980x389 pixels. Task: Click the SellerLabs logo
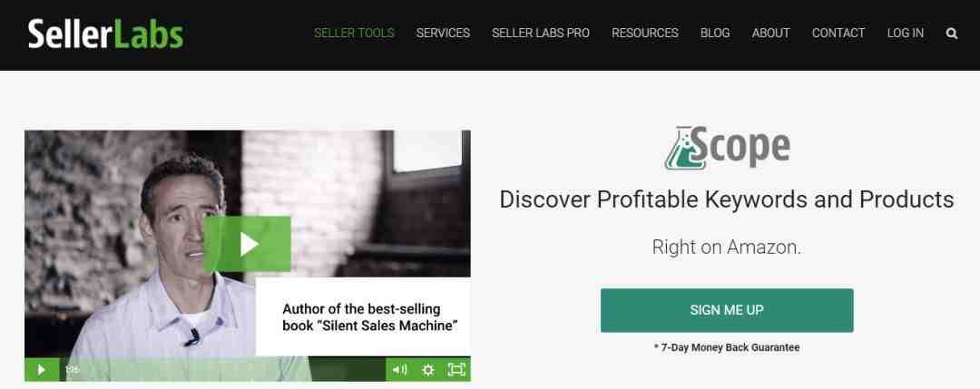coord(105,34)
